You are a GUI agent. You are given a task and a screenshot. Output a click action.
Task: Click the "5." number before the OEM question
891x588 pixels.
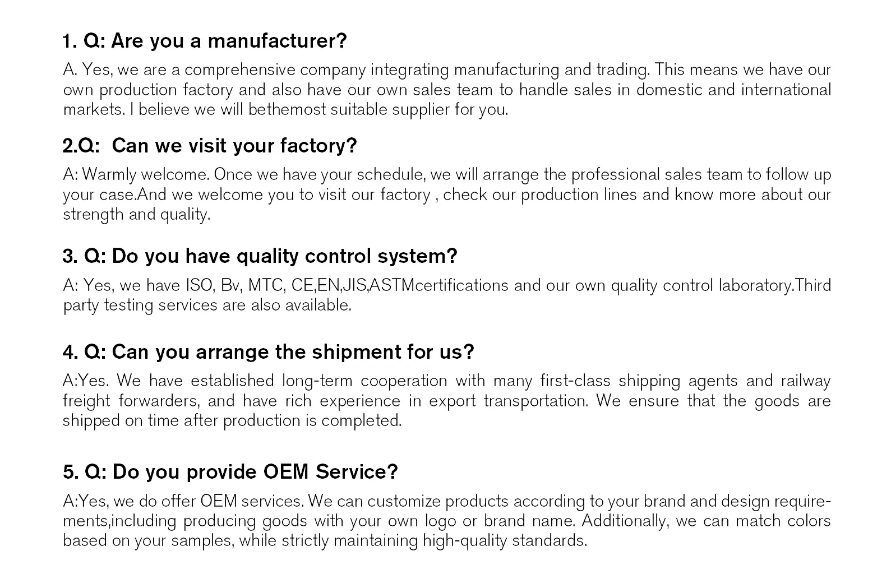70,472
